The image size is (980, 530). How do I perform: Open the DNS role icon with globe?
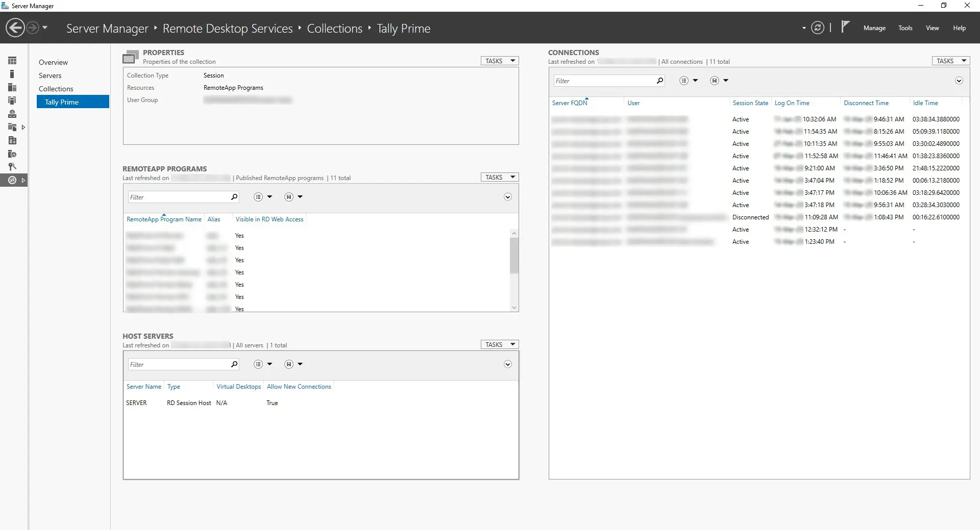point(12,114)
